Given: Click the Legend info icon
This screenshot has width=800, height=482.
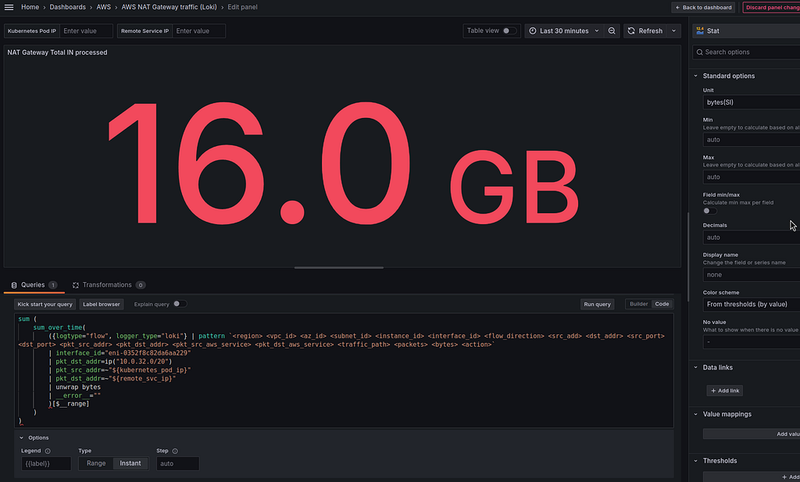Looking at the screenshot, I should [47, 451].
